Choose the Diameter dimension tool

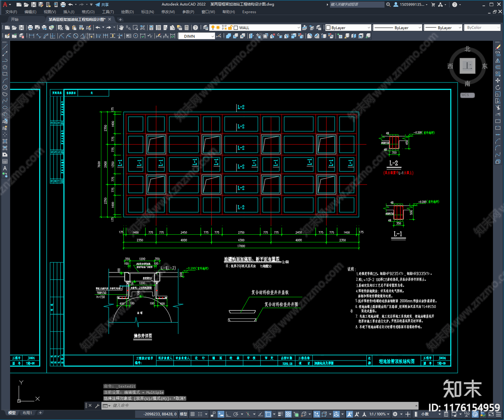76,36
